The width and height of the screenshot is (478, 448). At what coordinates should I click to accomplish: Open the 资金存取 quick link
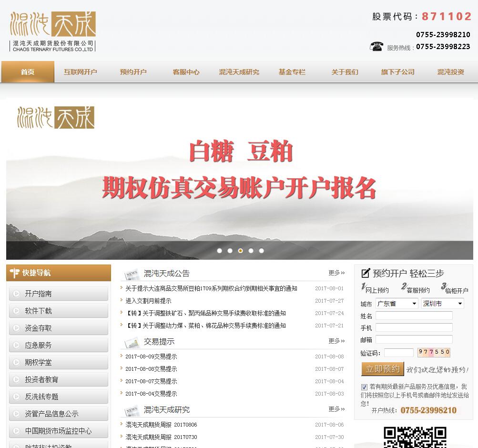[x=59, y=328]
